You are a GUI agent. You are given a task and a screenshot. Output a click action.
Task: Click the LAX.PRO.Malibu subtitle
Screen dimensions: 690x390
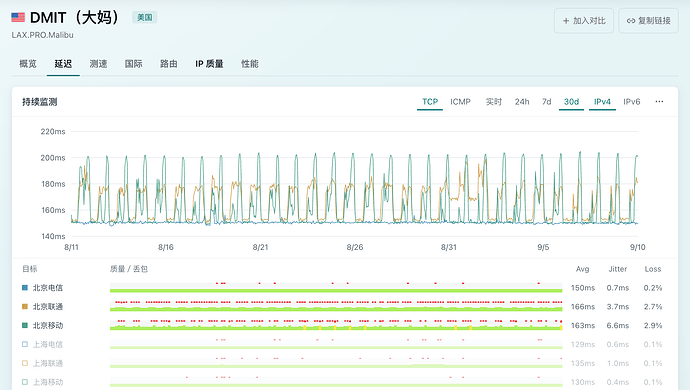point(42,35)
